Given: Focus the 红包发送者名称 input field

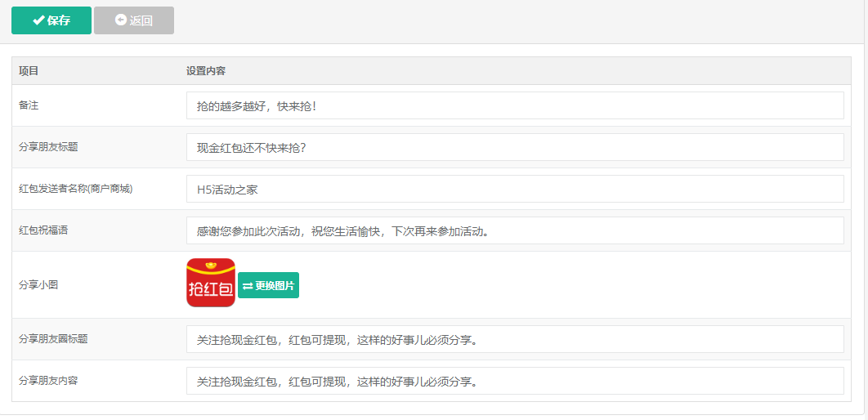Looking at the screenshot, I should tap(515, 190).
